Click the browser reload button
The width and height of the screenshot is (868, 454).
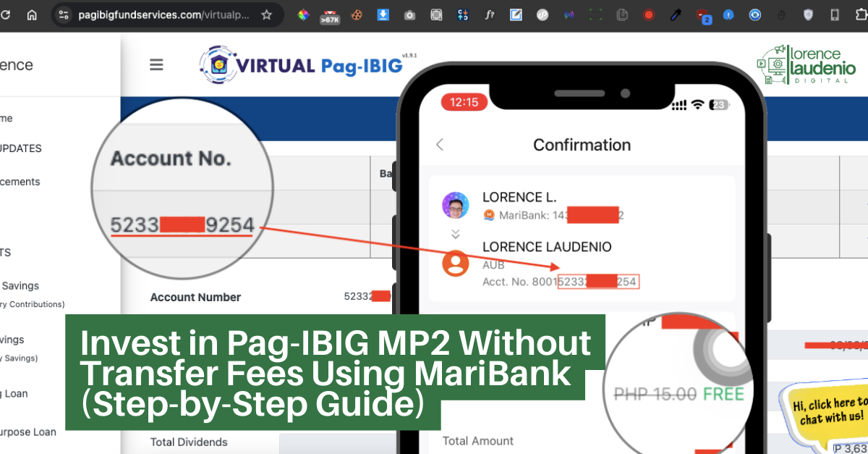(6, 14)
